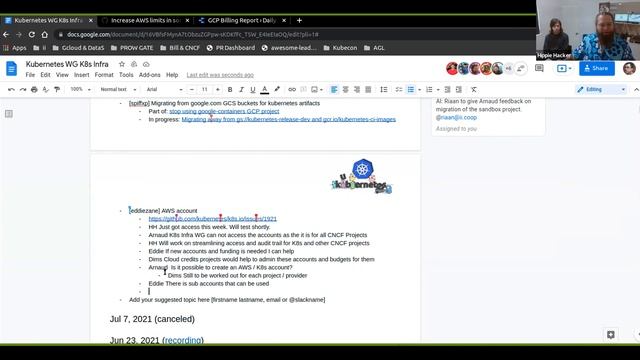Expand numbered list style options arrow
Viewport: 640px width, 360px height.
438,89
